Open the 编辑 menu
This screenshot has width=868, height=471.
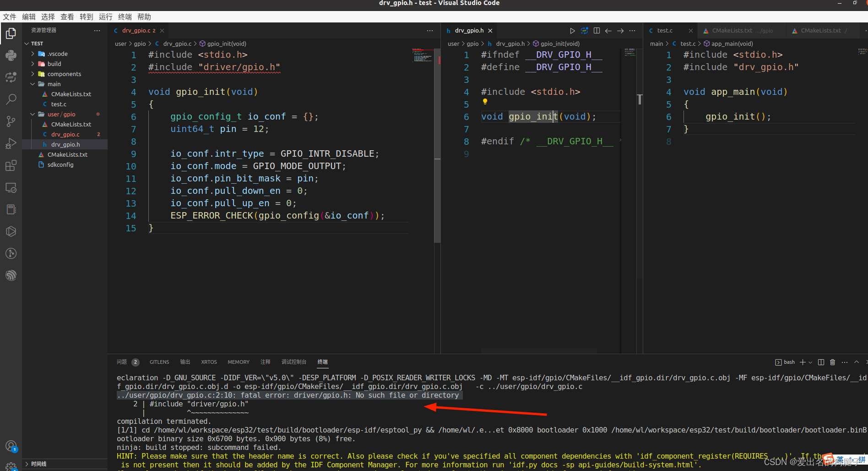[x=29, y=17]
